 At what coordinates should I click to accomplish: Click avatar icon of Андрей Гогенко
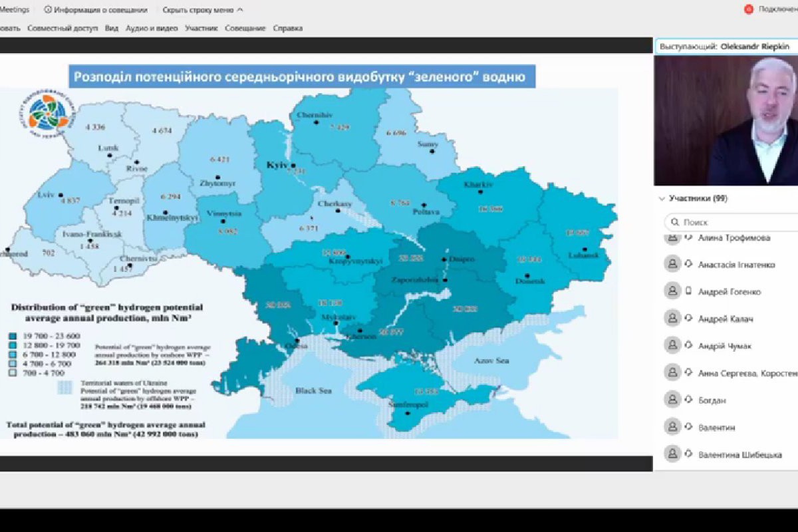point(672,291)
